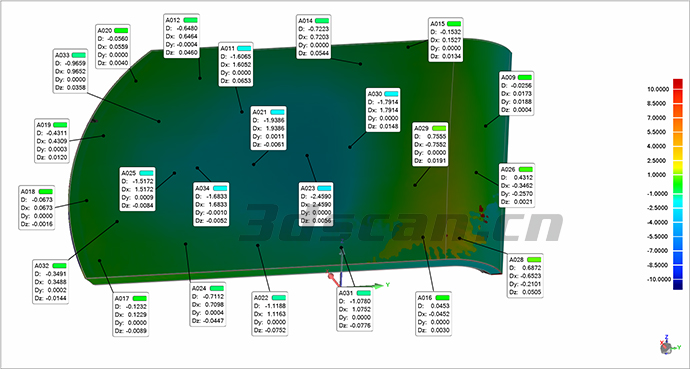The image size is (690, 369).
Task: Click the cyan color swatch in label A023
Action: 324,188
